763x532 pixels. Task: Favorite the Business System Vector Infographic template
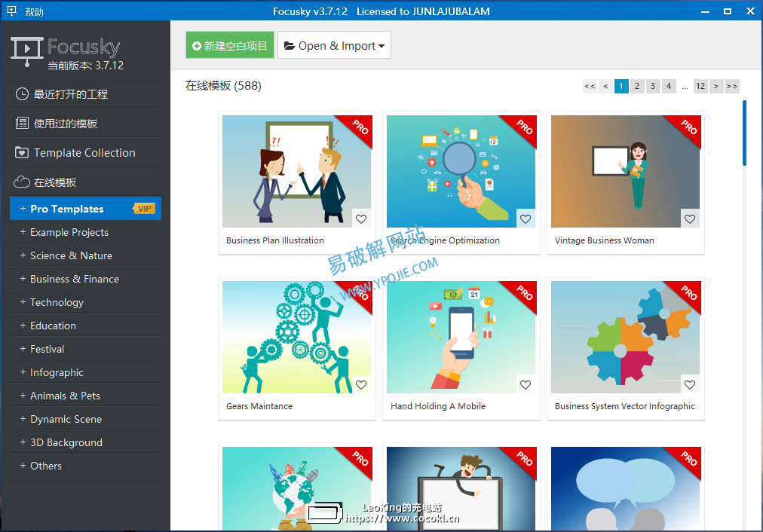click(x=690, y=384)
